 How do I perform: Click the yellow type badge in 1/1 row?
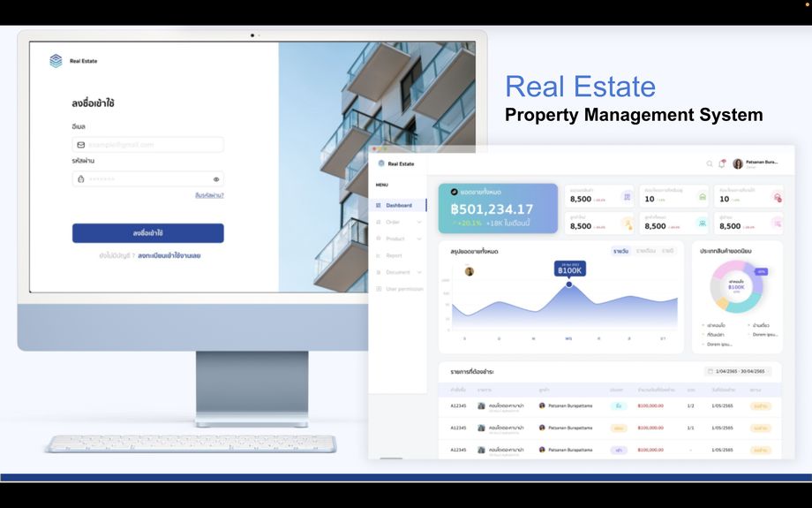(x=619, y=428)
